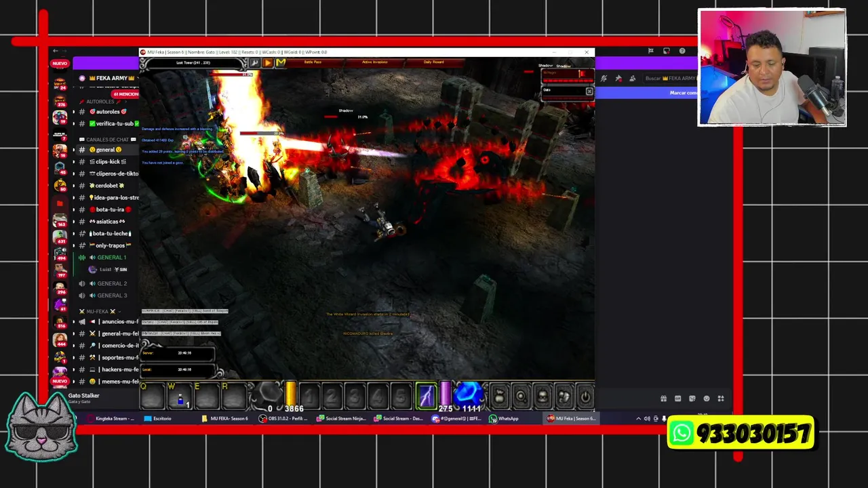
Task: Open Discord GIF picker icon
Action: click(678, 399)
